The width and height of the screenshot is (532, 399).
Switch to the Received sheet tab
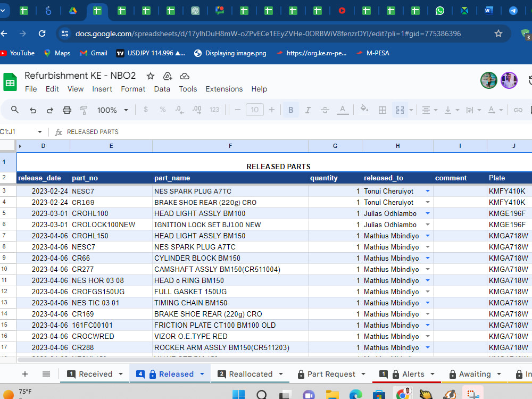coord(95,374)
